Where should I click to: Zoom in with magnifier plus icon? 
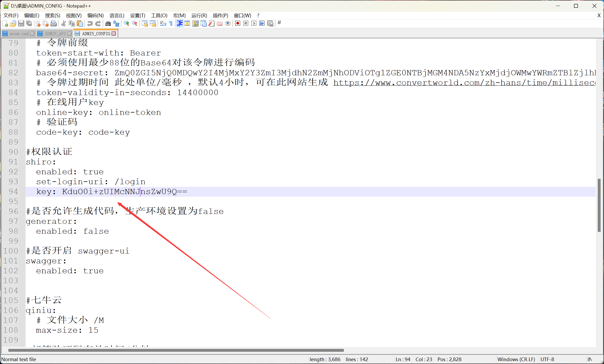(127, 24)
